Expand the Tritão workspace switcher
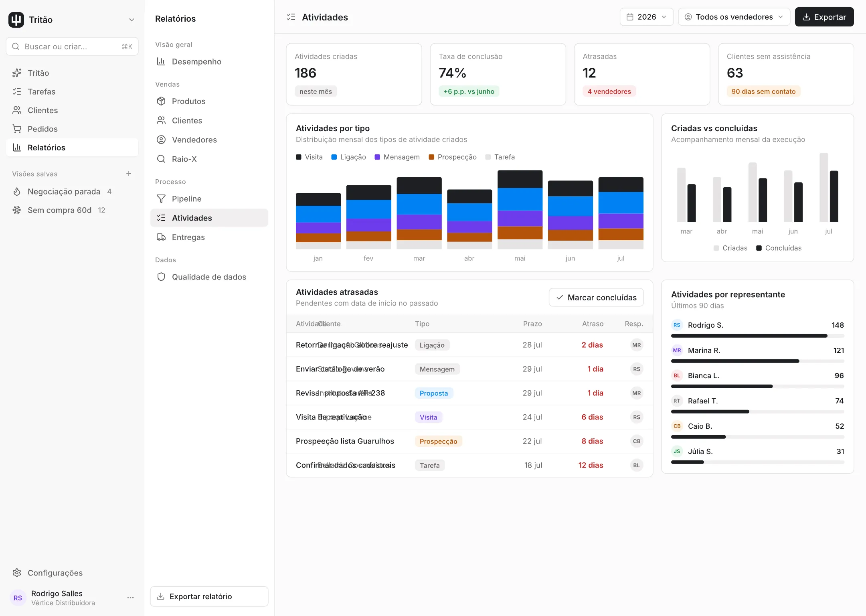 tap(72, 20)
